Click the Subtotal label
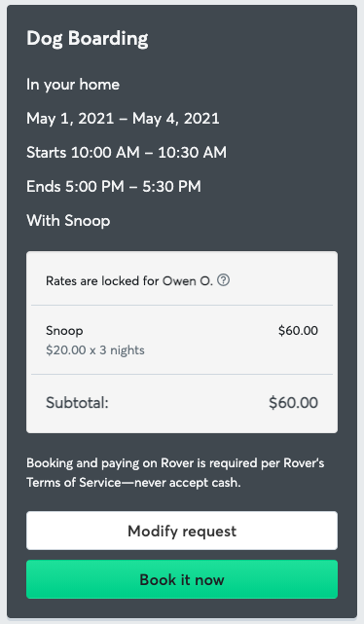The height and width of the screenshot is (624, 364). 77,403
